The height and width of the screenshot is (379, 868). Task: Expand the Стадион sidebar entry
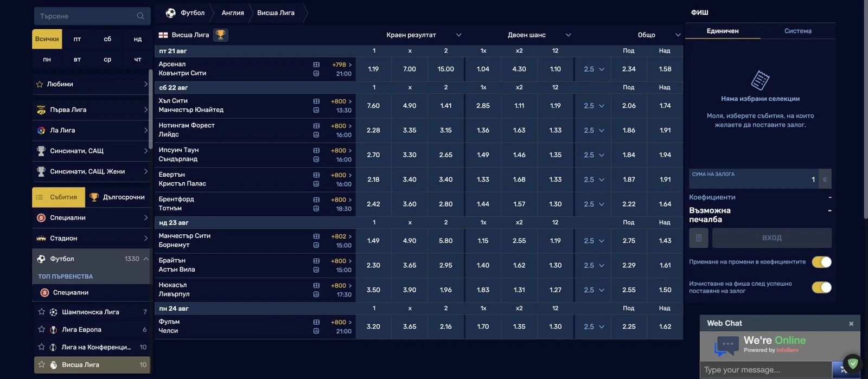91,238
